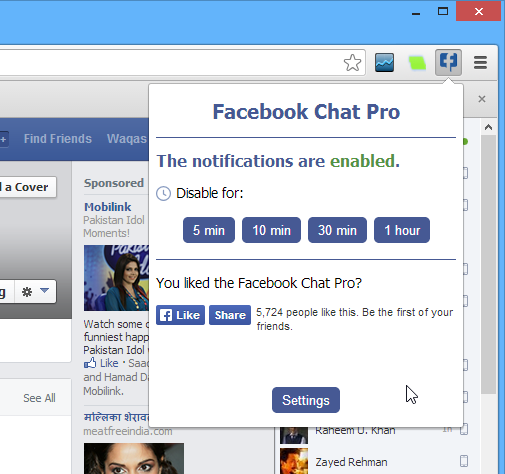The width and height of the screenshot is (505, 474).
Task: Open Find Friends in Facebook header
Action: click(58, 139)
